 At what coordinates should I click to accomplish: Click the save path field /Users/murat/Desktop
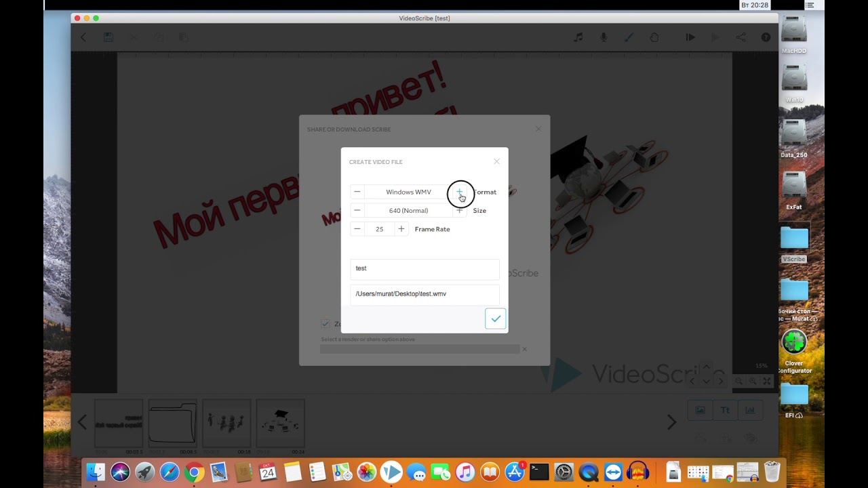click(x=425, y=294)
